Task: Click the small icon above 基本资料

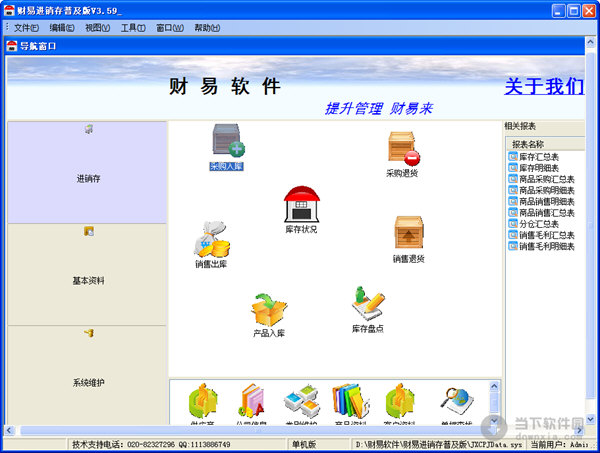Action: pos(89,231)
